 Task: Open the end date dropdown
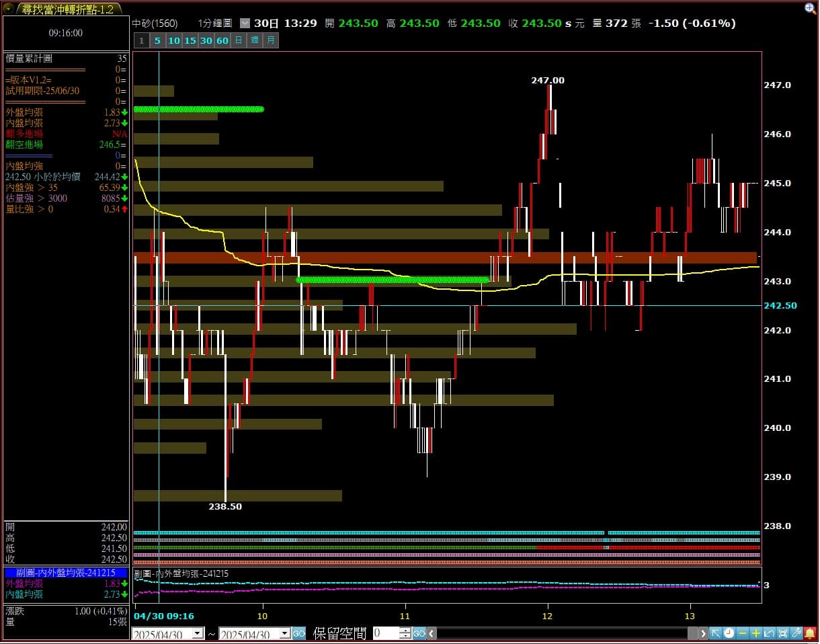[284, 633]
